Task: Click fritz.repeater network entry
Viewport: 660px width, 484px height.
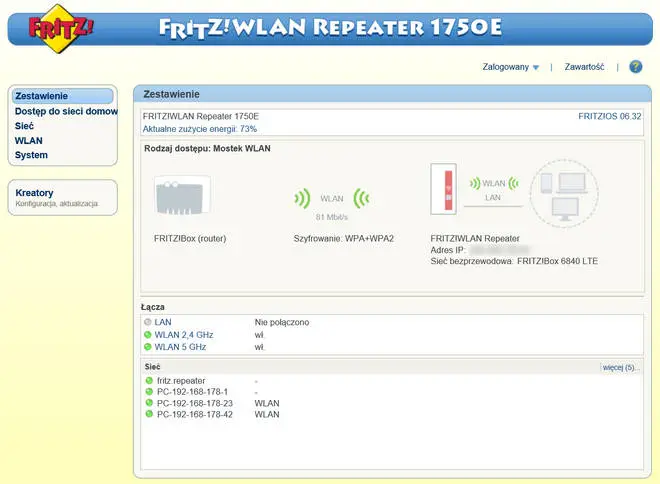Action: 181,380
